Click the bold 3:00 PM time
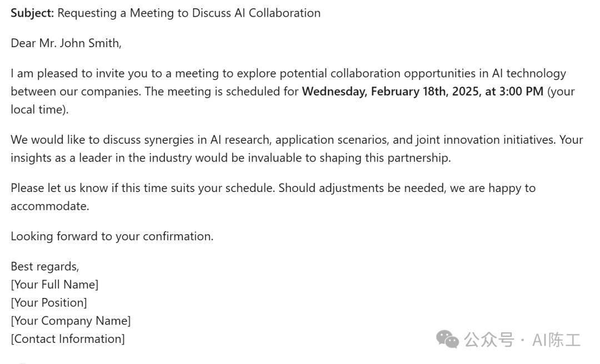600x364 pixels. (522, 92)
